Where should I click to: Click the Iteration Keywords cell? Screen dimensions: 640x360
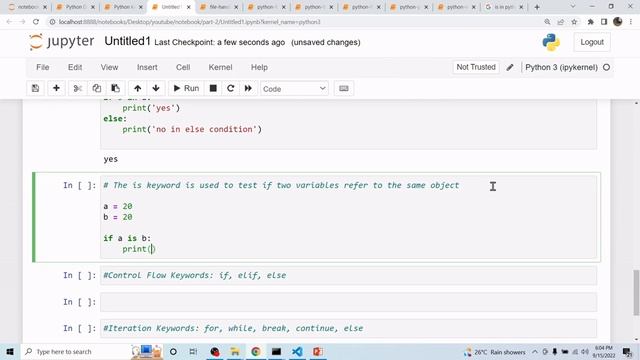(x=348, y=328)
